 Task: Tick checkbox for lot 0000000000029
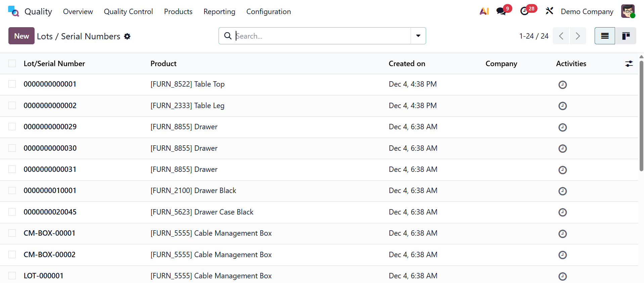pos(12,127)
